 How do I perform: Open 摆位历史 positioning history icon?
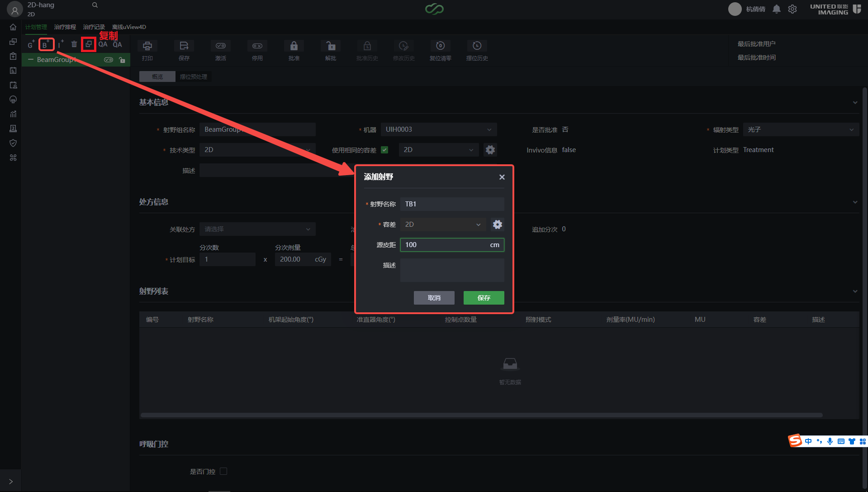tap(477, 46)
